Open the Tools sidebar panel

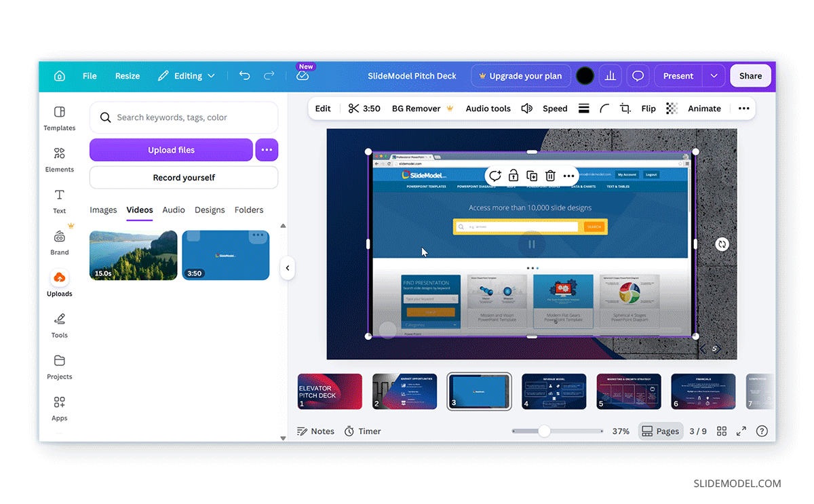[60, 326]
